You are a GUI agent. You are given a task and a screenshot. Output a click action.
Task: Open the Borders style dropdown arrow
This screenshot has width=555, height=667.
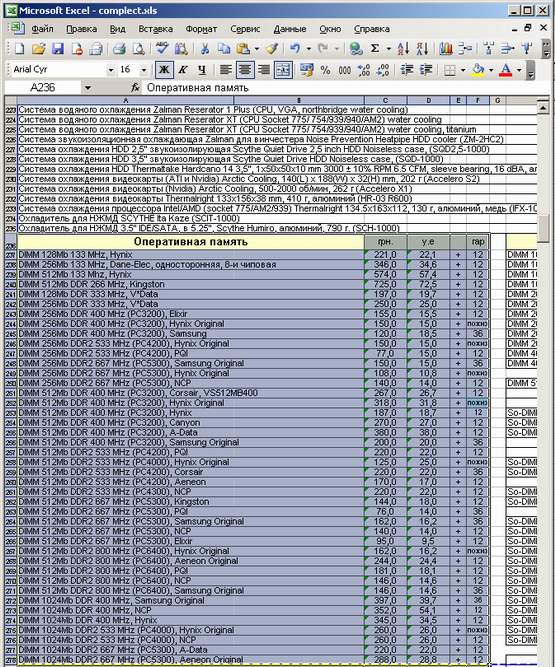tap(463, 70)
